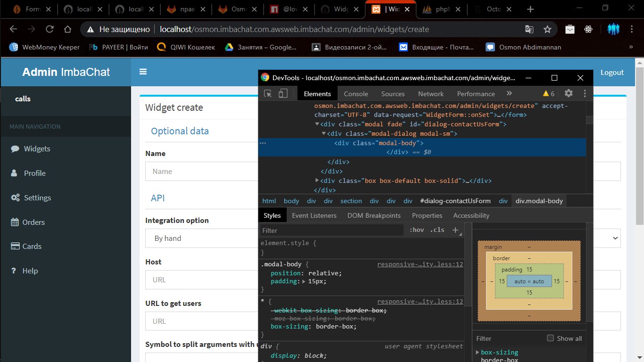The image size is (644, 362).
Task: Open Accessibility pane tab
Action: (x=471, y=215)
